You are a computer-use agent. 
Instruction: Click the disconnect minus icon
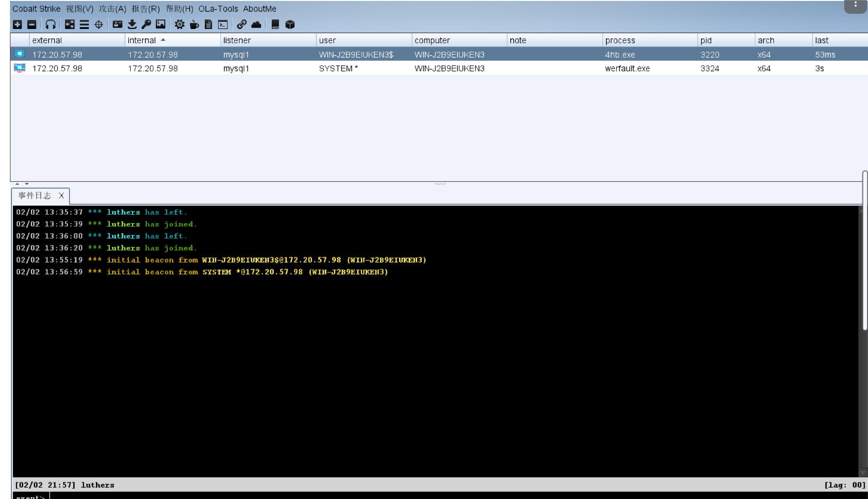(x=32, y=24)
